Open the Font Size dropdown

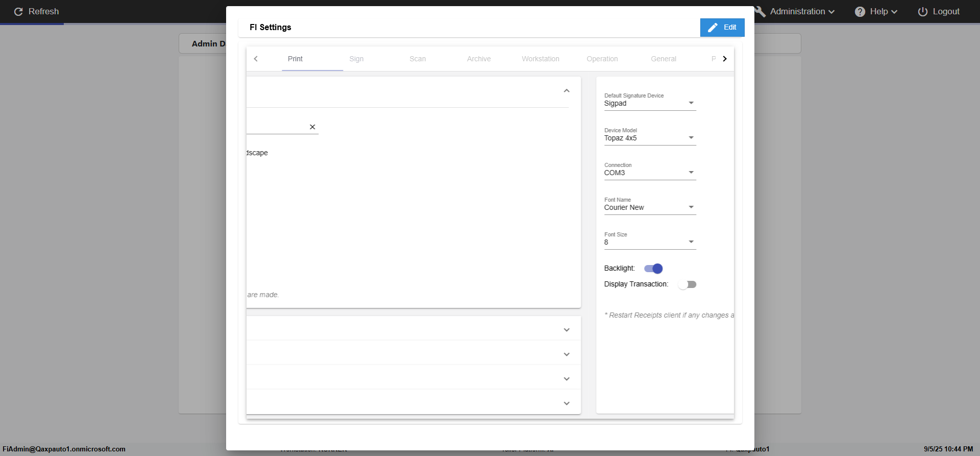650,242
